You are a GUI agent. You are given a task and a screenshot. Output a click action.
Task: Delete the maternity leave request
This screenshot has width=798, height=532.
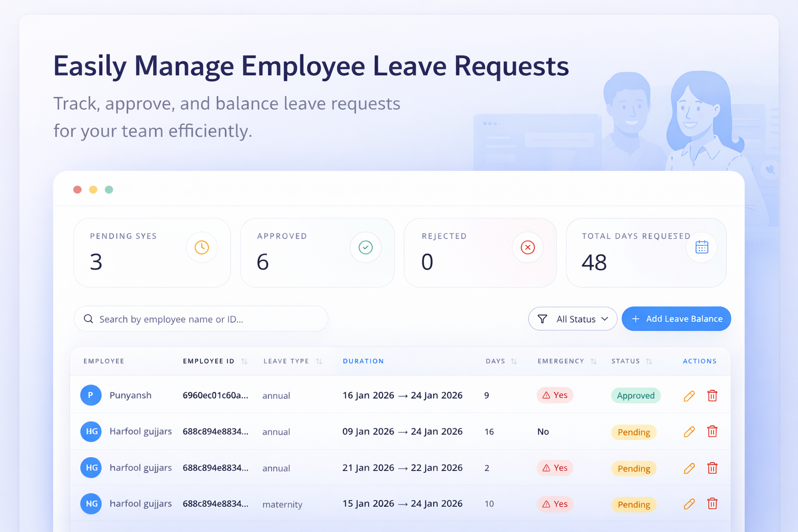coord(712,504)
